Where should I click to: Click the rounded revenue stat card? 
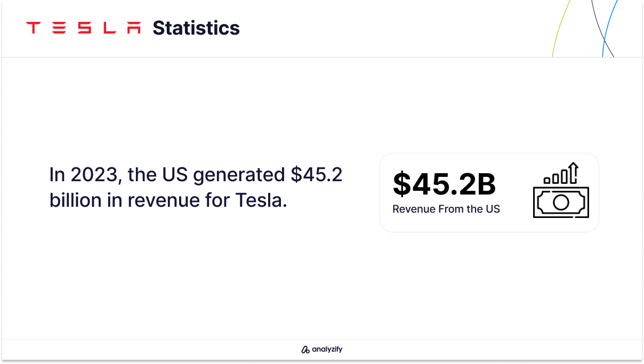[489, 192]
